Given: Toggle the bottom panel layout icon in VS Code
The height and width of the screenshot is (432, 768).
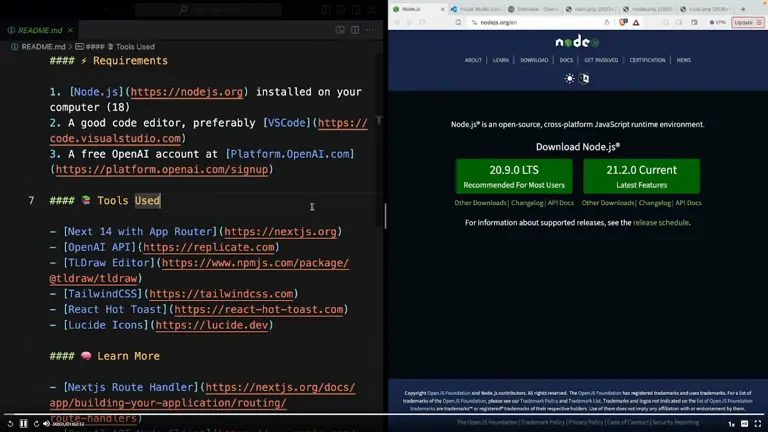Looking at the screenshot, I should coord(341,9).
